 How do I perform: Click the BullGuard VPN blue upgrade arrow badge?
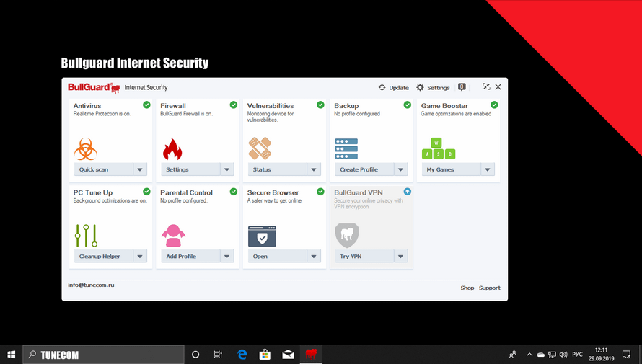click(x=407, y=192)
